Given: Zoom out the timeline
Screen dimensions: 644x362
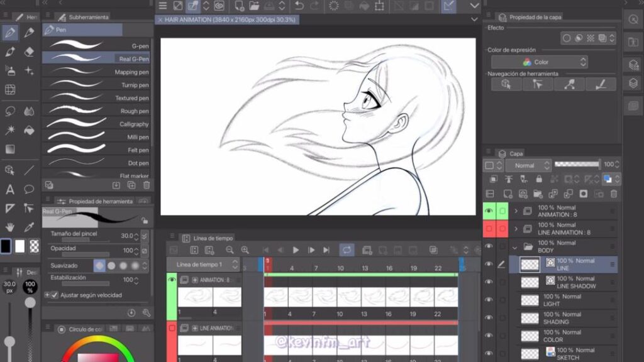Looking at the screenshot, I should (230, 250).
